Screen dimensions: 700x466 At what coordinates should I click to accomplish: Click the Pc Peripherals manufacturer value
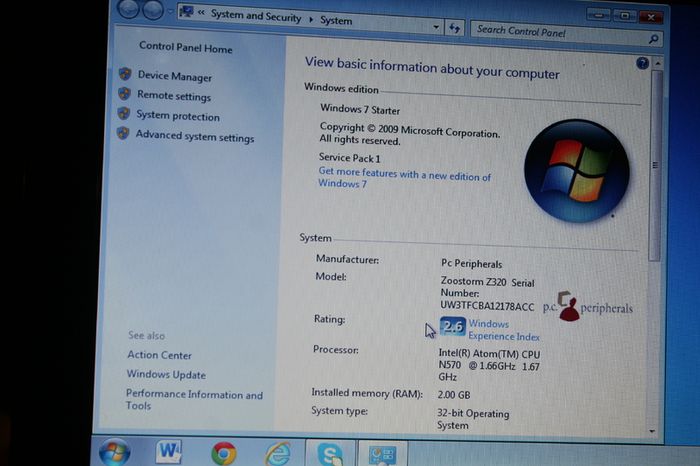[471, 263]
